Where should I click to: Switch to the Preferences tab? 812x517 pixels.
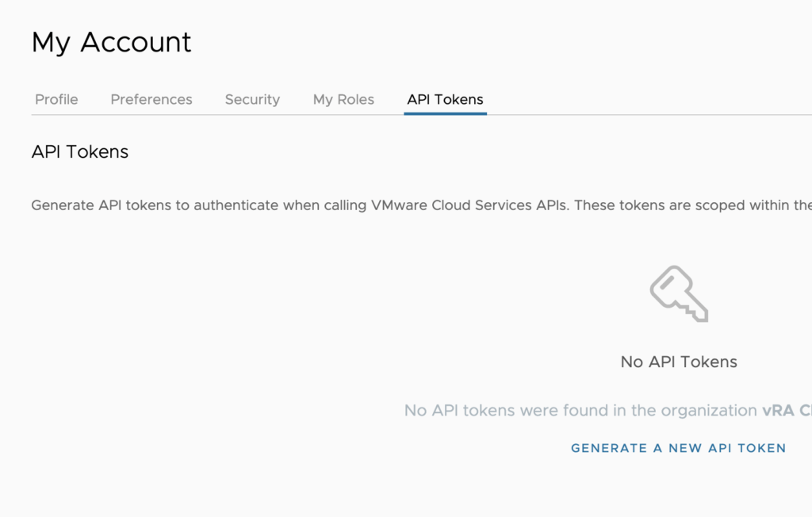[x=151, y=99]
